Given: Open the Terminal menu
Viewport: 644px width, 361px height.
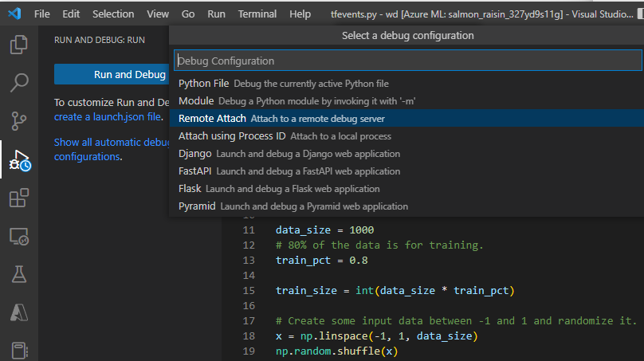Looking at the screenshot, I should (x=257, y=14).
